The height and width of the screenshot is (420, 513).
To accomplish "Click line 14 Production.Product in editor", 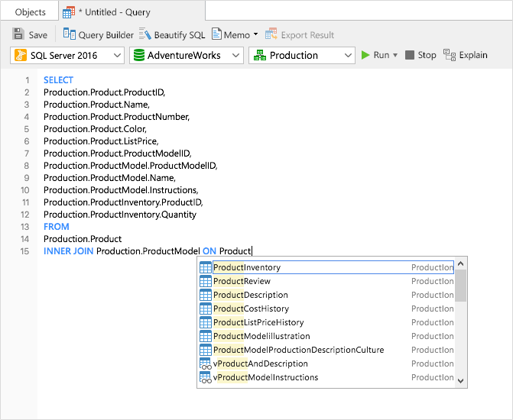I will pos(83,239).
